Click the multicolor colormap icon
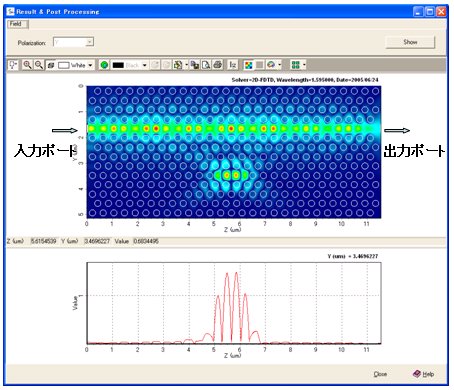Screen dimensions: 454x390 click(249, 65)
